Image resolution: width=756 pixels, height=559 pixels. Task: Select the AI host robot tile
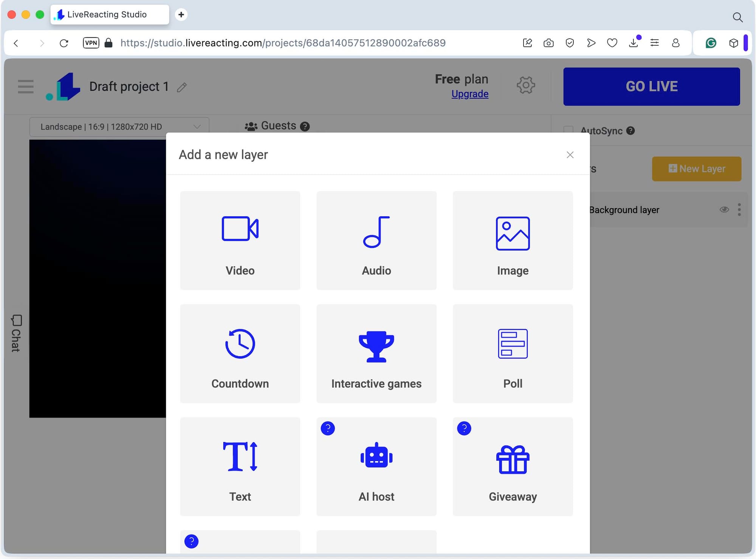click(x=376, y=466)
